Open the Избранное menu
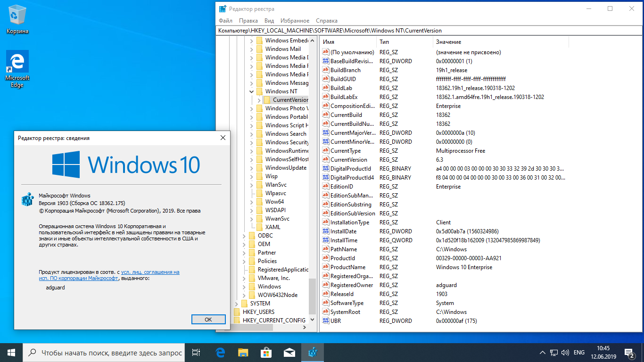Image resolution: width=644 pixels, height=362 pixels. tap(295, 21)
